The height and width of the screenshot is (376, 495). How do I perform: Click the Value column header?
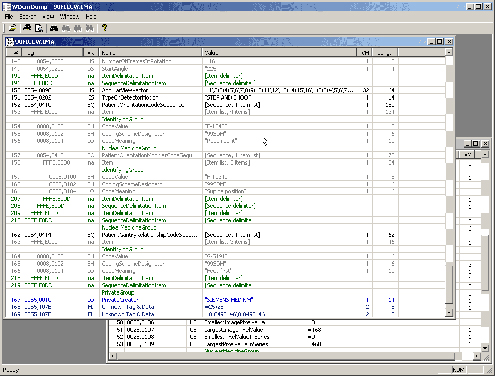[x=279, y=52]
